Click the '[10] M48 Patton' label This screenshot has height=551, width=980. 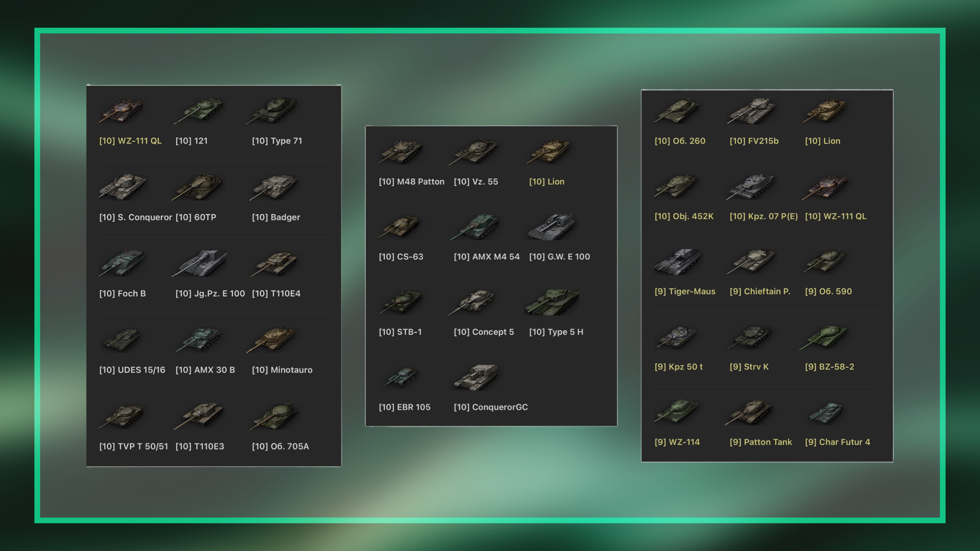pyautogui.click(x=412, y=182)
